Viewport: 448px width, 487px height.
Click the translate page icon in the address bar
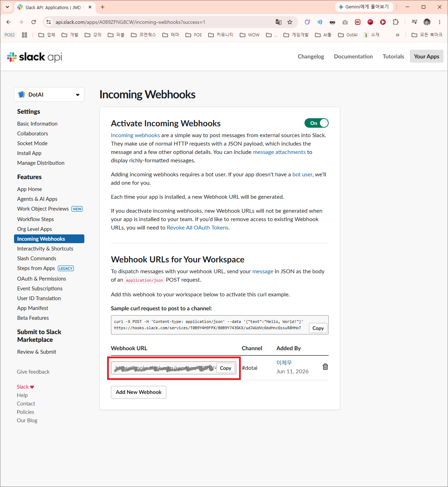[279, 22]
